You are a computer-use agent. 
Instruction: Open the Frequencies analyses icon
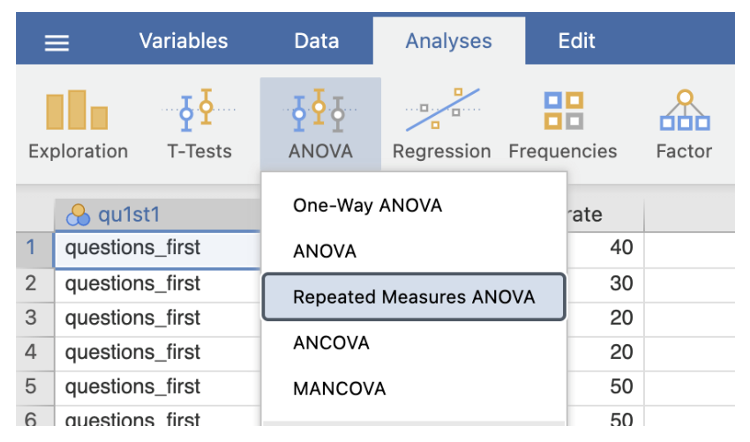562,124
